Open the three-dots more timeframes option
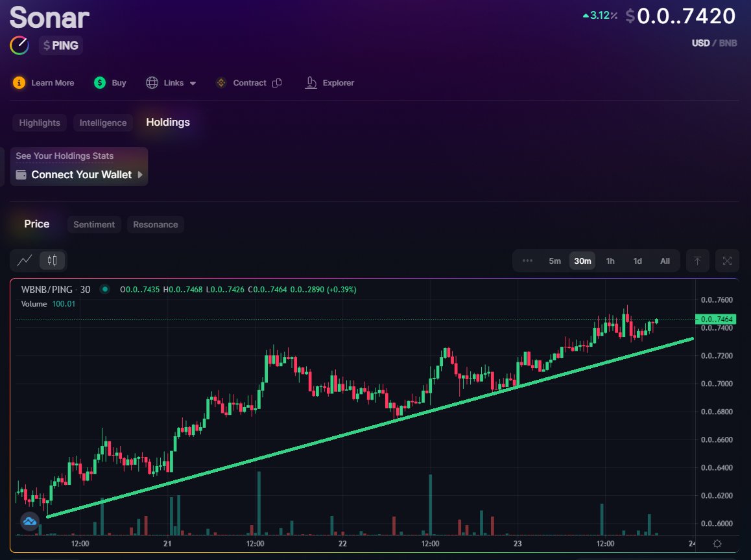This screenshot has width=751, height=560. (x=527, y=261)
